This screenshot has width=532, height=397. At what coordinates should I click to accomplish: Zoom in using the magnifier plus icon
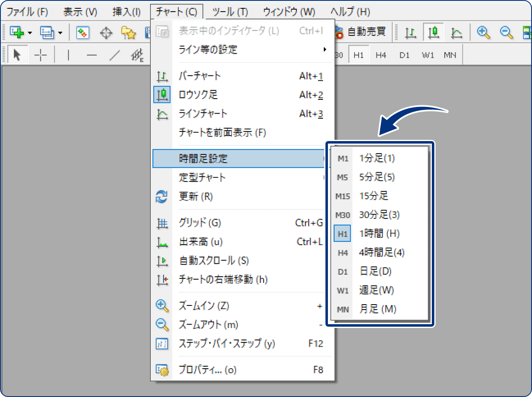tap(483, 32)
